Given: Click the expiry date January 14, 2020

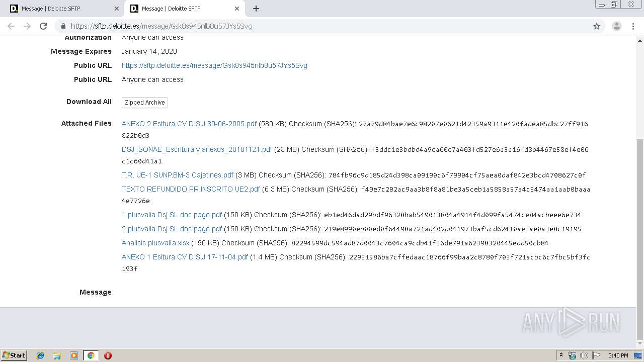Looking at the screenshot, I should coord(149,51).
